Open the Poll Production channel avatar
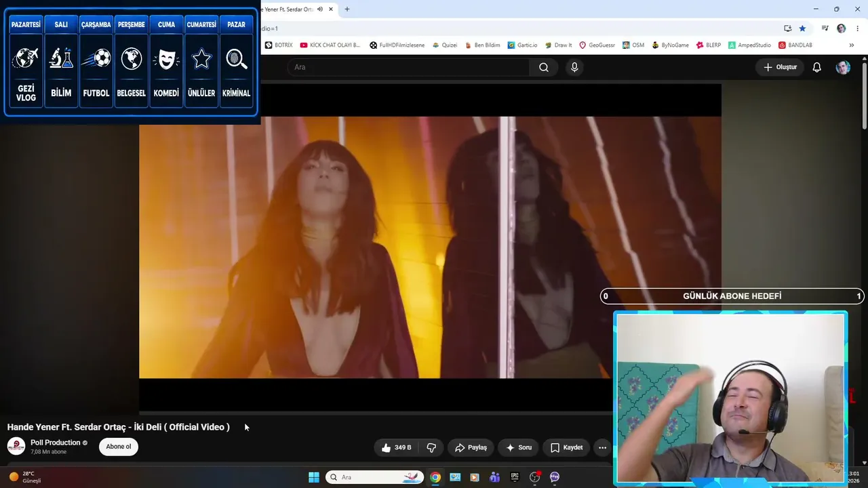Image resolution: width=868 pixels, height=488 pixels. pyautogui.click(x=16, y=447)
